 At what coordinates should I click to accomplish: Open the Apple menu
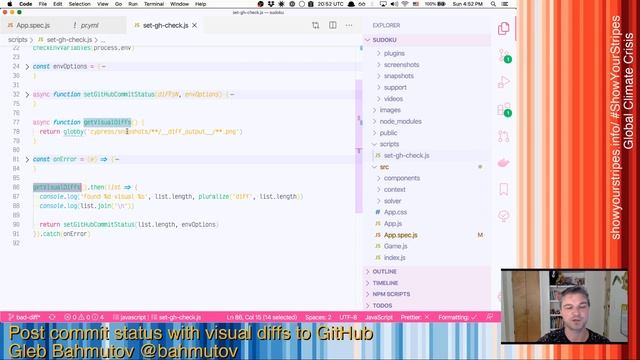tap(9, 4)
